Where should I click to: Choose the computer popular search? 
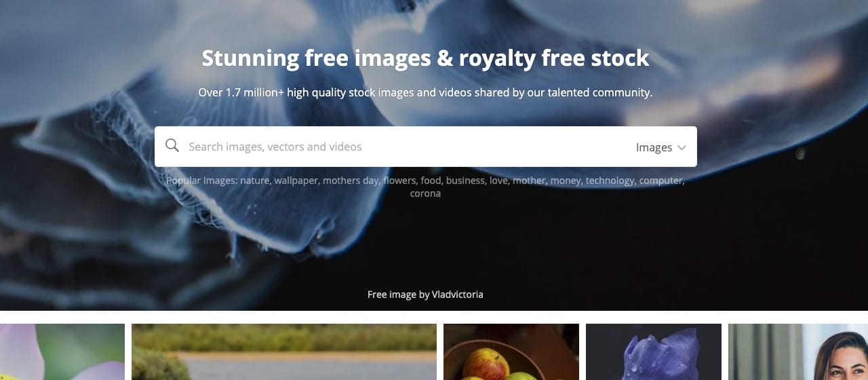[x=662, y=180]
